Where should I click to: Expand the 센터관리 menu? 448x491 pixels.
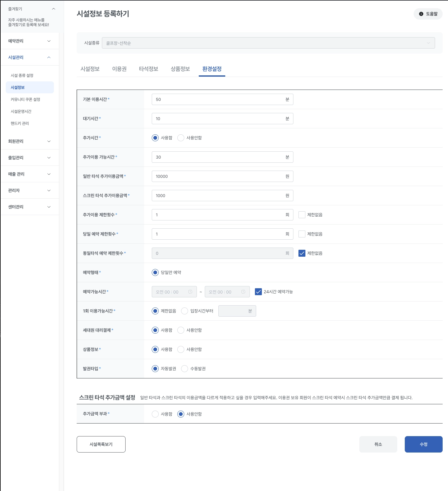(30, 207)
